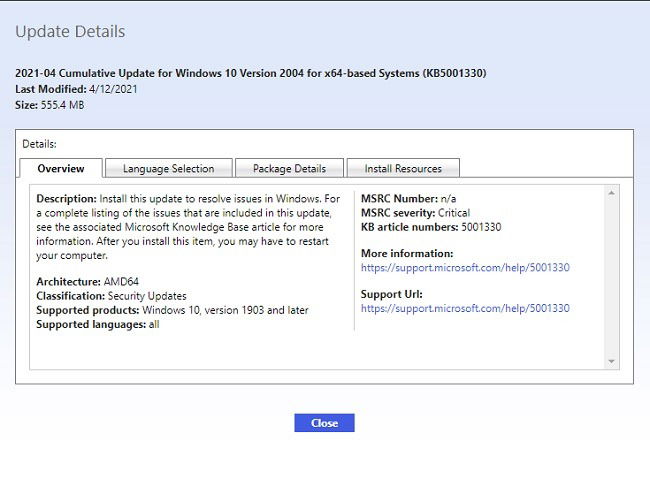Screen dimensions: 650x494
Task: Open the Language Selection tab
Action: [169, 168]
